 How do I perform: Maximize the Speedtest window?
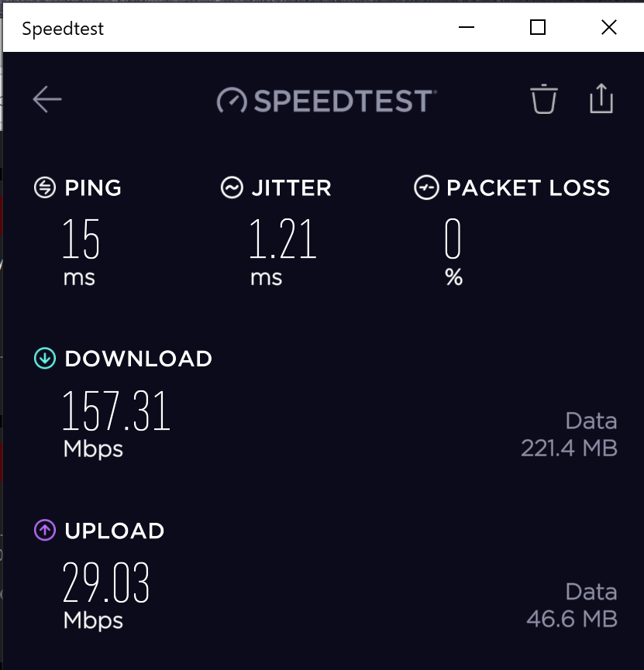(538, 28)
